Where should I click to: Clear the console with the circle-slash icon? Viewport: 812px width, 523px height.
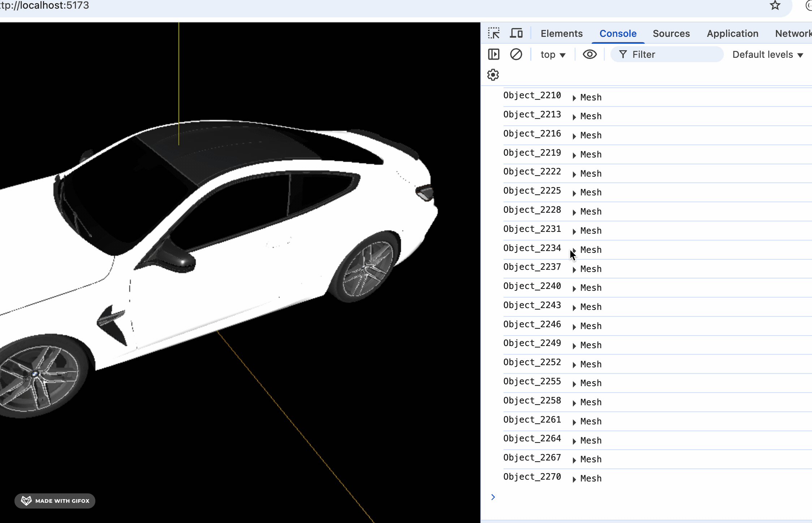click(x=516, y=55)
